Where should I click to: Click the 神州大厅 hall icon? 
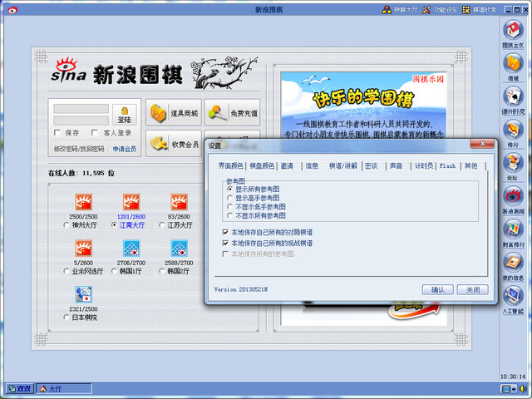point(83,202)
